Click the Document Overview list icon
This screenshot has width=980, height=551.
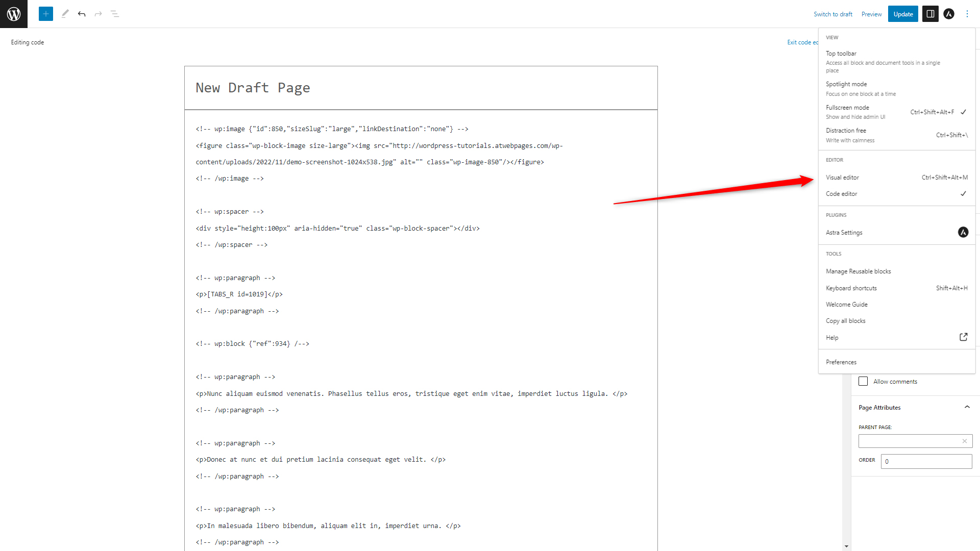click(114, 13)
